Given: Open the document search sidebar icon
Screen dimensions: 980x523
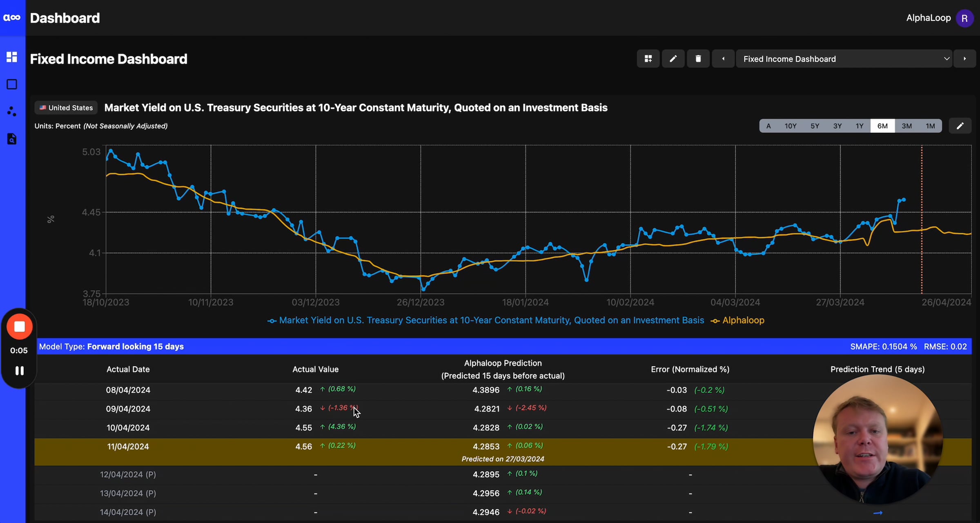Looking at the screenshot, I should point(12,139).
